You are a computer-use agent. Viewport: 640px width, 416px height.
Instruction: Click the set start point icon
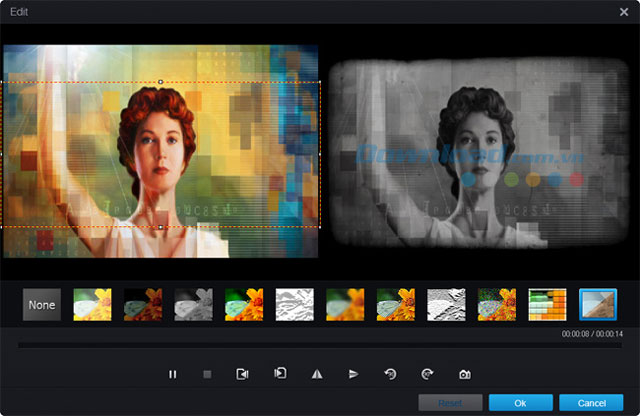242,374
